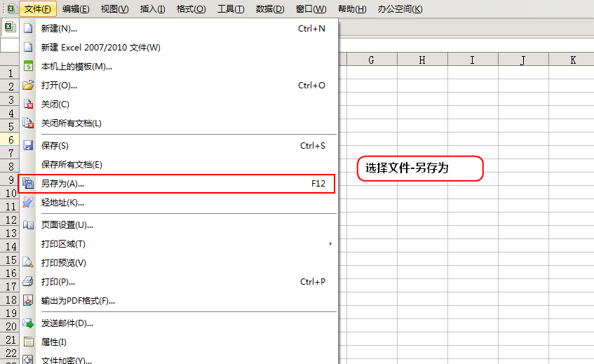Click column H header
This screenshot has width=594, height=364.
(422, 60)
